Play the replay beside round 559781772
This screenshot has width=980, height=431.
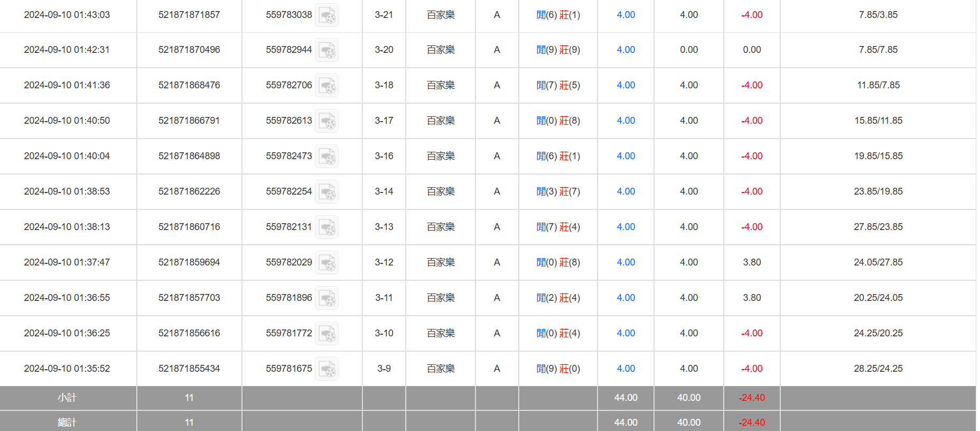327,334
